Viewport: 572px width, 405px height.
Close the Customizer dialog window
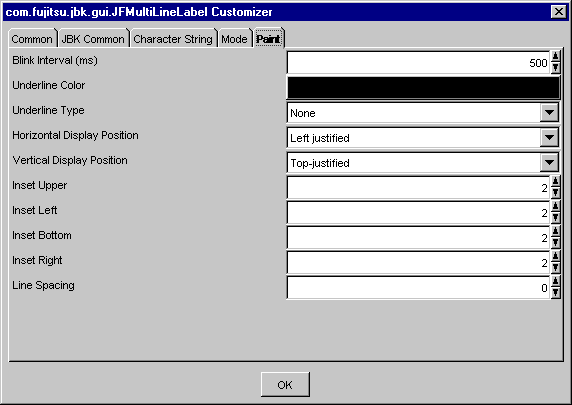pos(559,12)
